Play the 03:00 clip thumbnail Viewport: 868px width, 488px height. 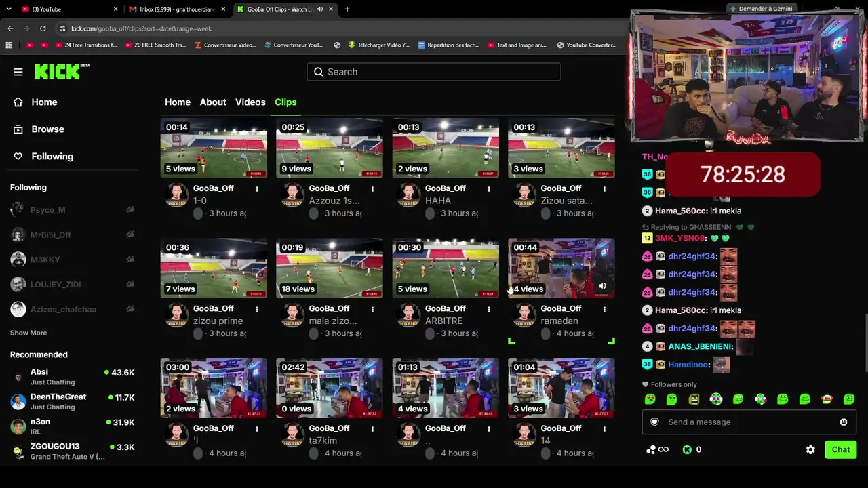coord(214,388)
